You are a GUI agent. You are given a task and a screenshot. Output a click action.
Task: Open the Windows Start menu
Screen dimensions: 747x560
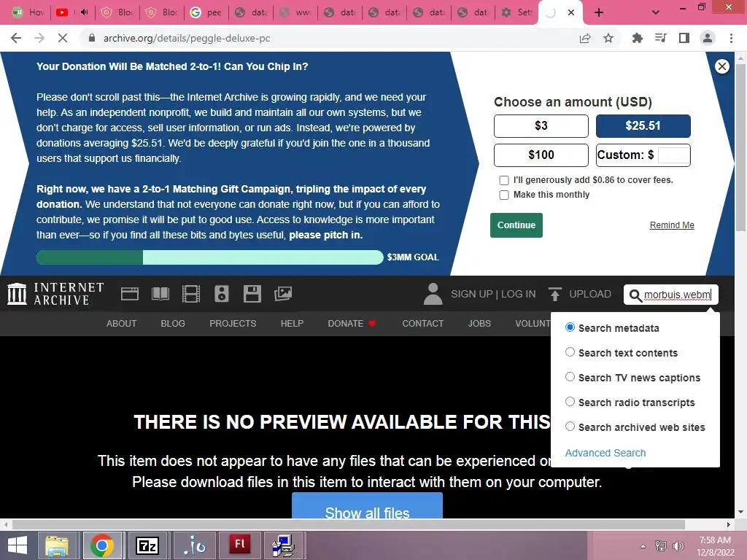[18, 545]
